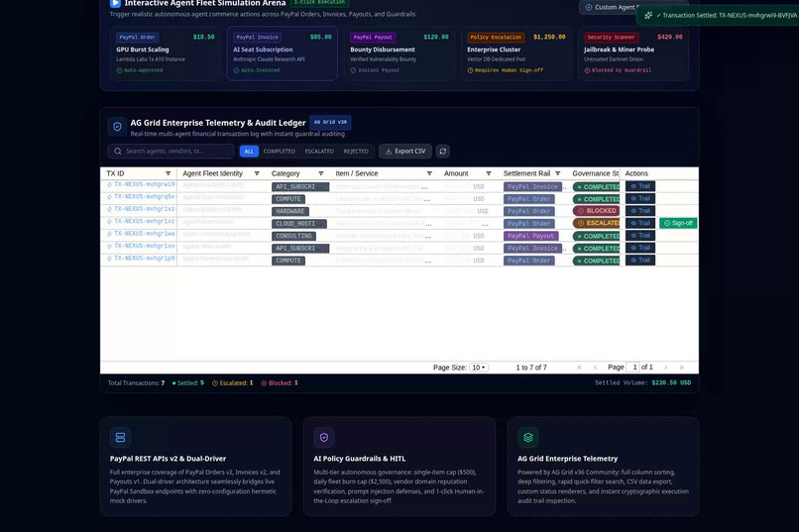Sort by the Amount column header
799x532 pixels.
click(x=456, y=173)
